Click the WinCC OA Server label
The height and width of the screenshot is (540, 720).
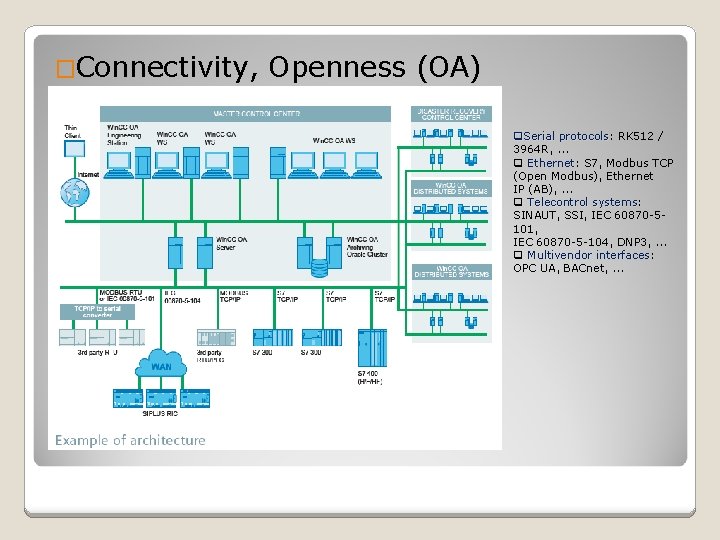[231, 243]
